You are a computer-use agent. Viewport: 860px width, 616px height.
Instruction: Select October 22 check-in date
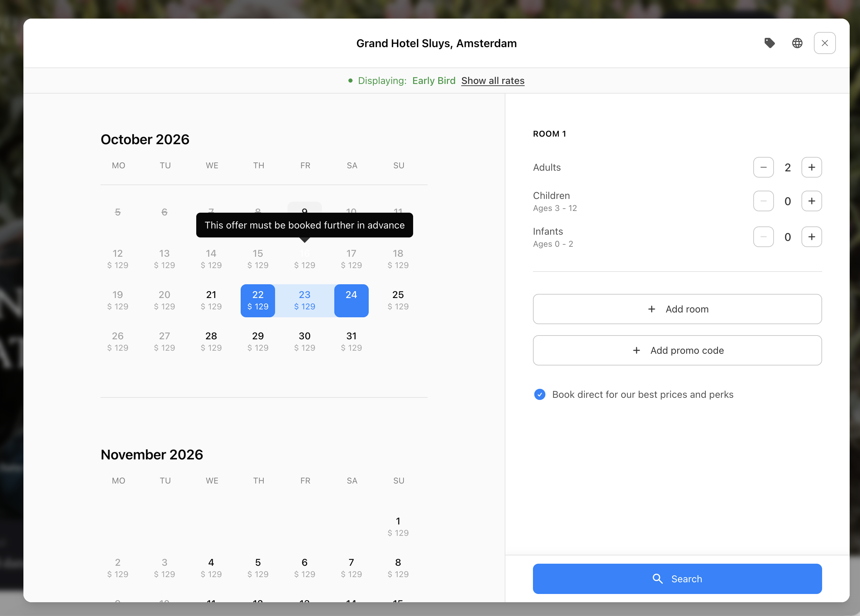tap(258, 301)
